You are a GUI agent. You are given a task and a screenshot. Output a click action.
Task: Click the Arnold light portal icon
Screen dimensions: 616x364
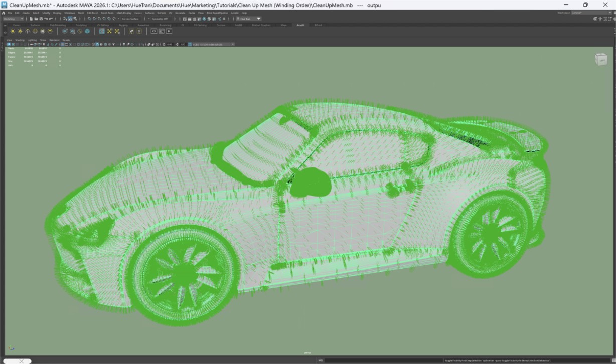(43, 31)
